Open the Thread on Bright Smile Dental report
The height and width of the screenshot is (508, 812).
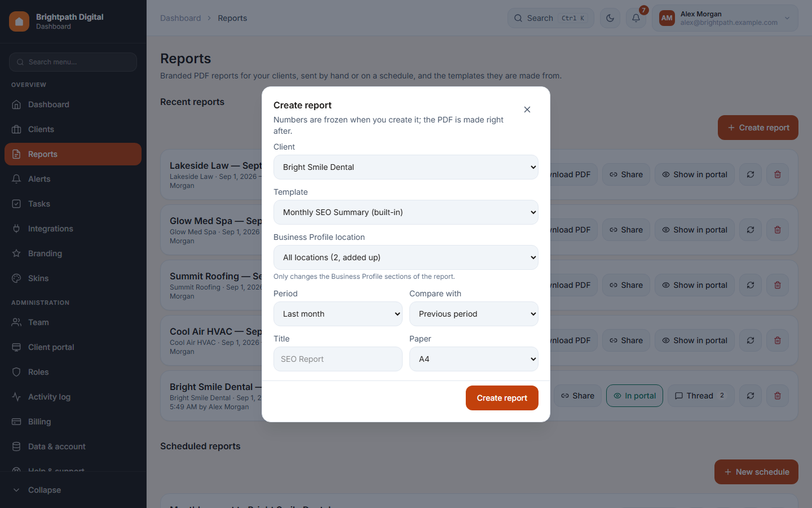pyautogui.click(x=701, y=396)
